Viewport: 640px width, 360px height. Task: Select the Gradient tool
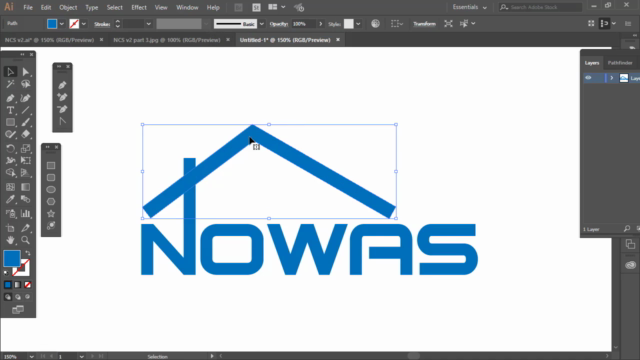coord(26,187)
